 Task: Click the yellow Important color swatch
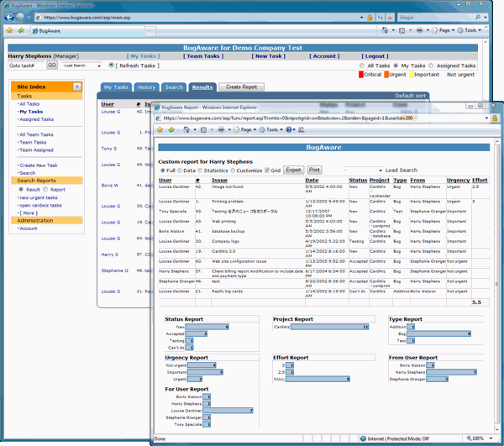tap(412, 75)
